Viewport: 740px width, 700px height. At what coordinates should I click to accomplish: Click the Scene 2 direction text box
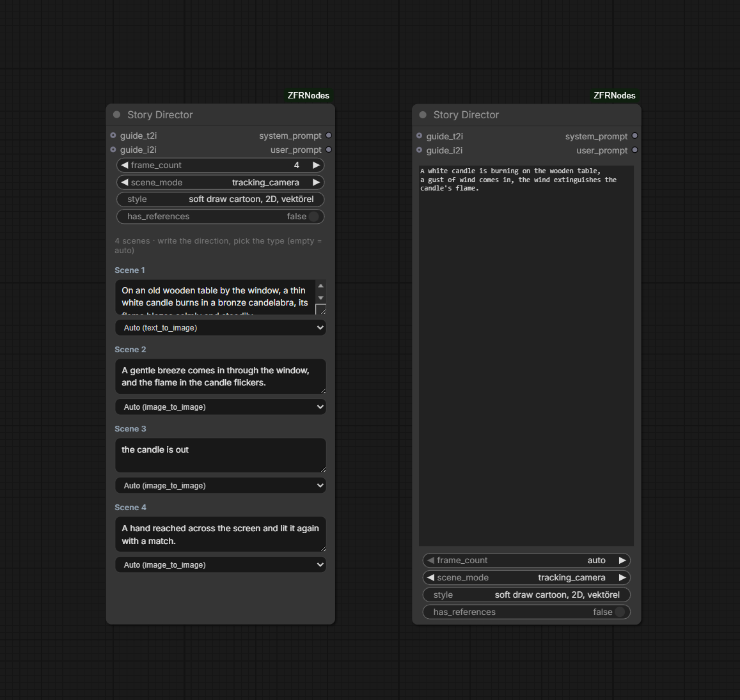pos(221,377)
